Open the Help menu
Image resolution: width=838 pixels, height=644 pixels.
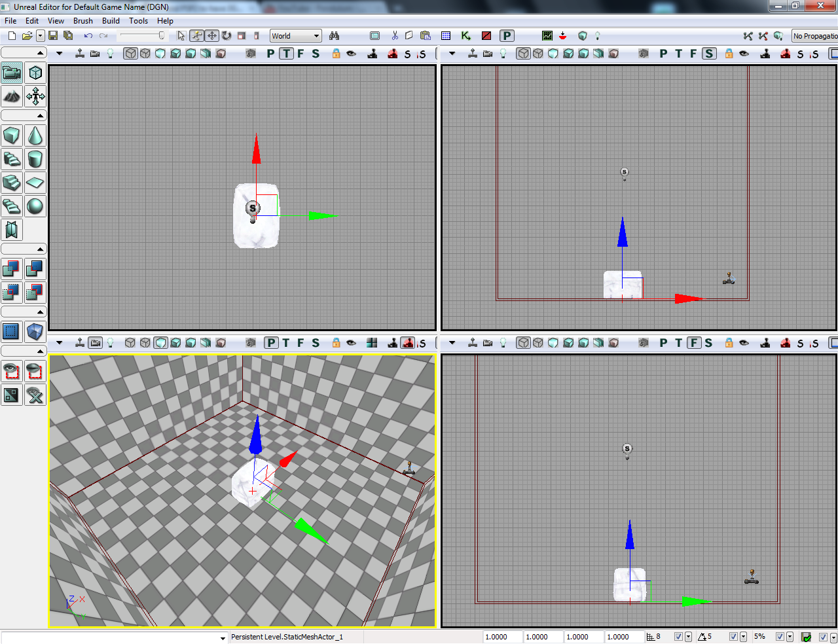(165, 21)
